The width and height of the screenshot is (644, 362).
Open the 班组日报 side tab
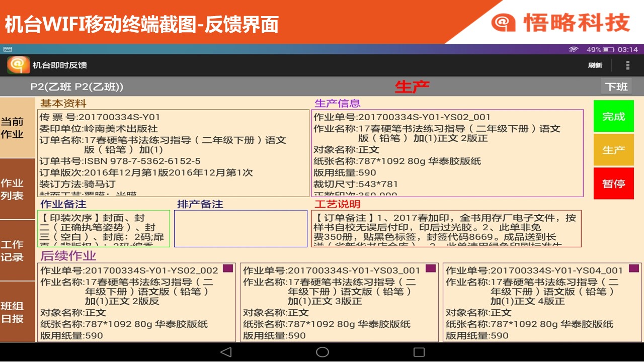(x=12, y=312)
